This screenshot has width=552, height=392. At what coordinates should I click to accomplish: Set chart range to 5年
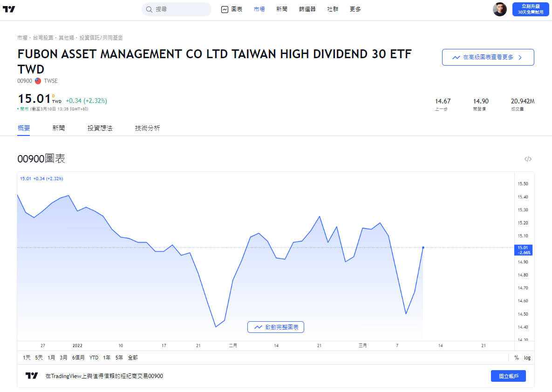coord(119,358)
